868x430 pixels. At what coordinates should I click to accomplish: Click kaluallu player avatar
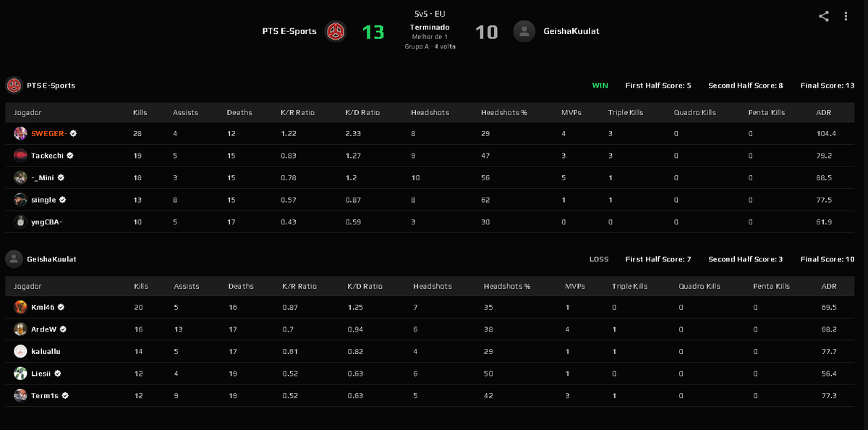click(x=20, y=351)
